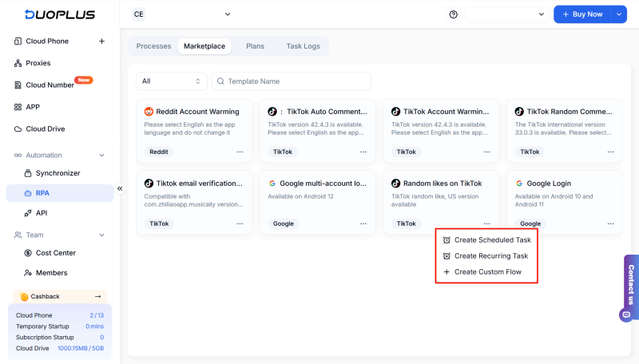Open Cloud Drive in the sidebar
The width and height of the screenshot is (639, 364).
(x=46, y=129)
